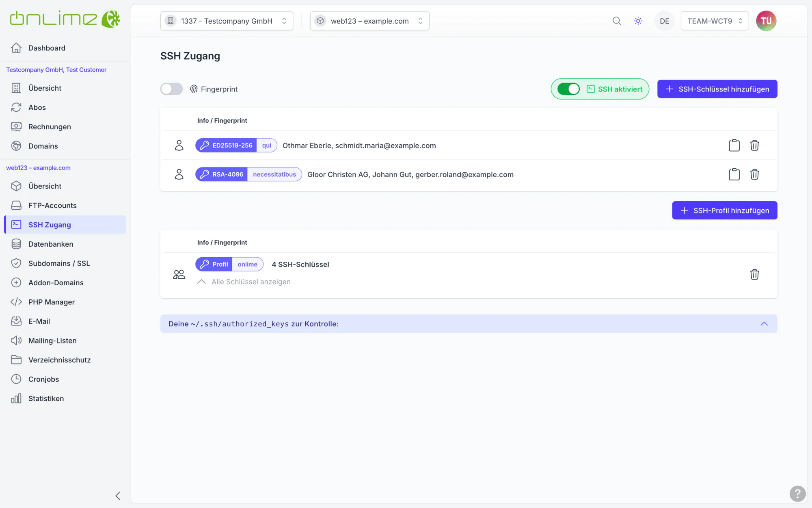Open the search magnifier icon

617,21
